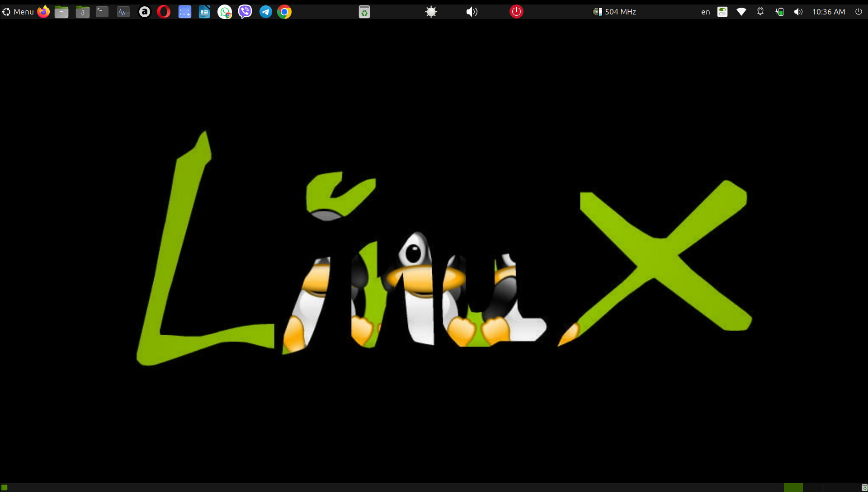Open the file manager folder icon

click(x=61, y=12)
